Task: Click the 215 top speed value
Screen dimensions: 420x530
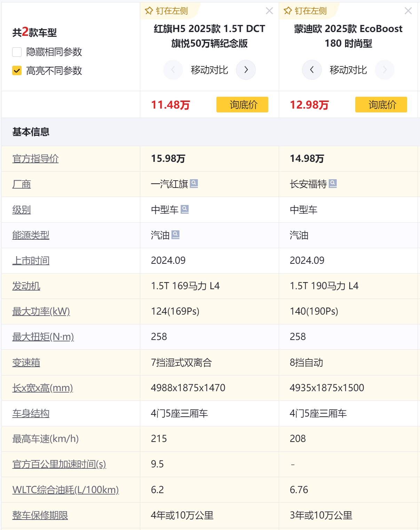Action: [x=159, y=439]
